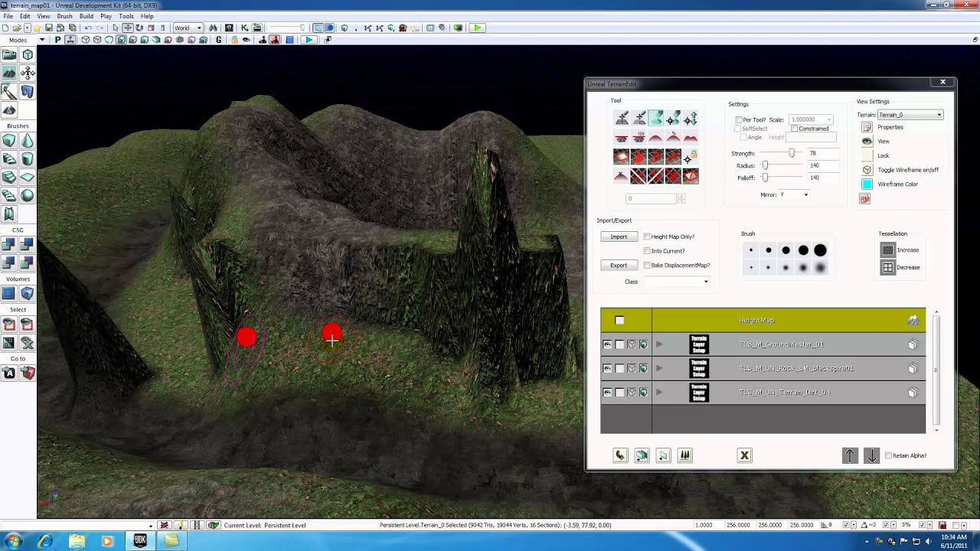This screenshot has width=980, height=551.
Task: Enable Retain Alpha? checkbox
Action: (888, 455)
